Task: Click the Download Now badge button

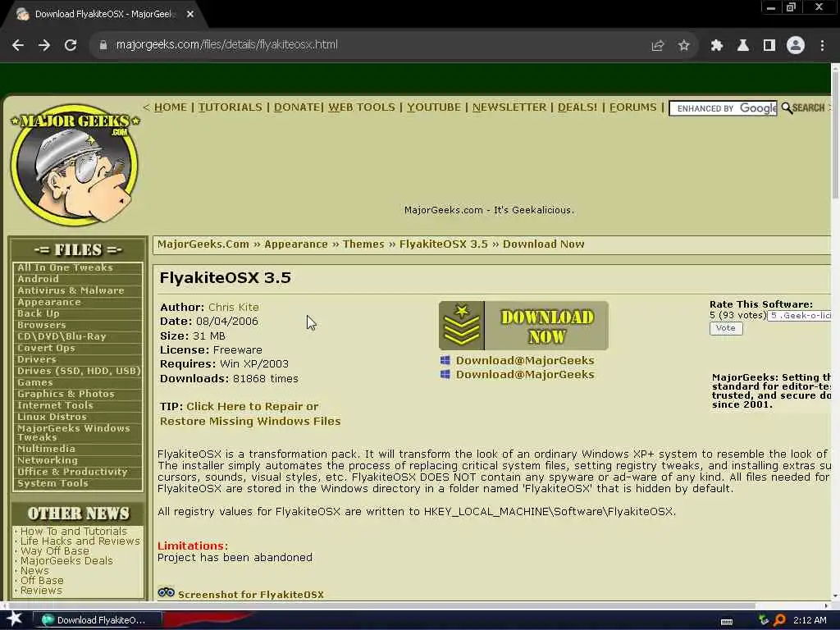Action: coord(523,326)
